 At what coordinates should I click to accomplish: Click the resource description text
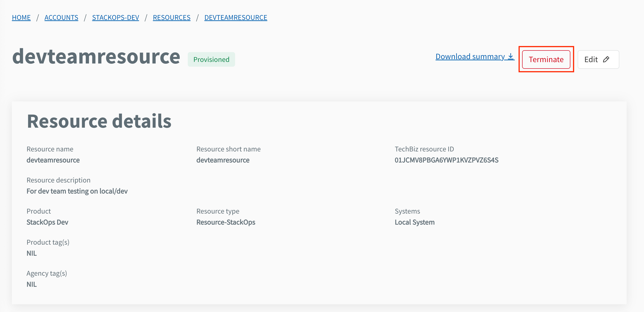pyautogui.click(x=77, y=191)
